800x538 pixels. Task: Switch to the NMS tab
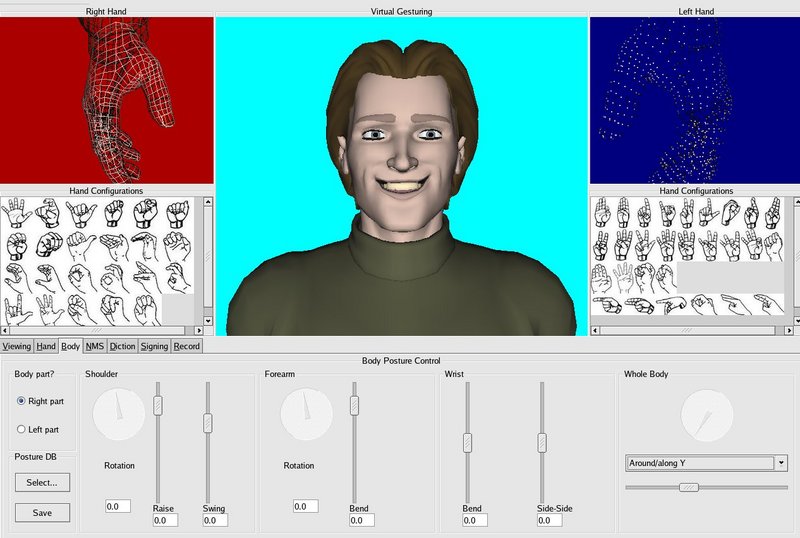95,347
